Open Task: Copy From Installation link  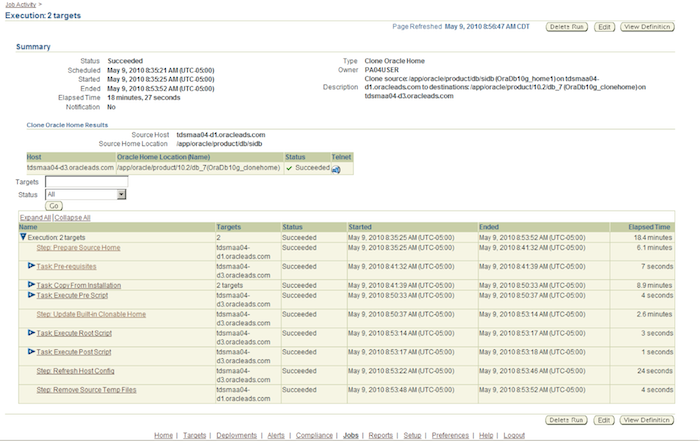click(x=79, y=285)
